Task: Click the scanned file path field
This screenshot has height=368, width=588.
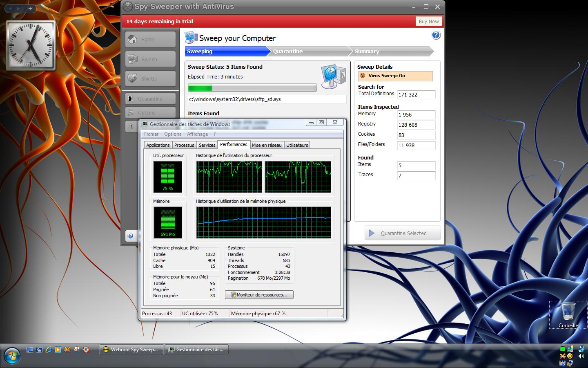Action: click(x=267, y=99)
